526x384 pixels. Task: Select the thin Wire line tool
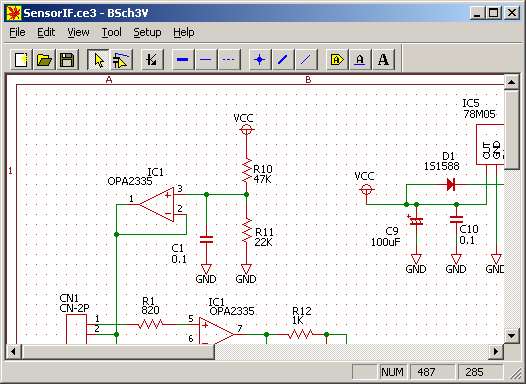pos(206,60)
